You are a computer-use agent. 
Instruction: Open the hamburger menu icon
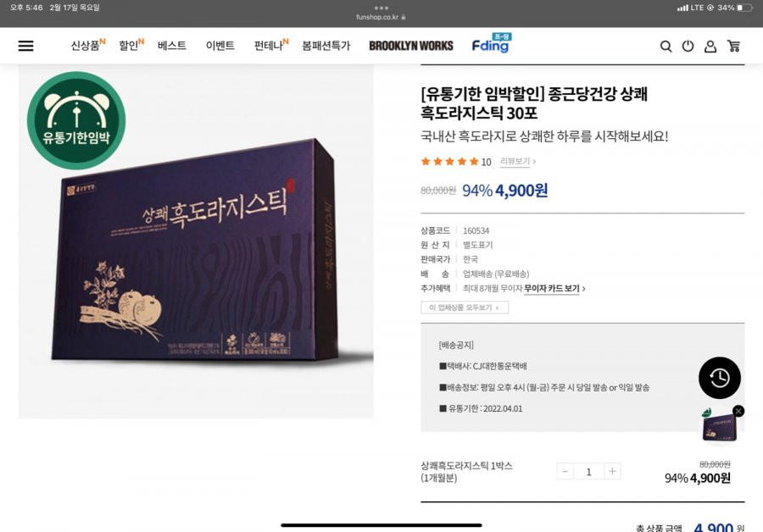(25, 46)
